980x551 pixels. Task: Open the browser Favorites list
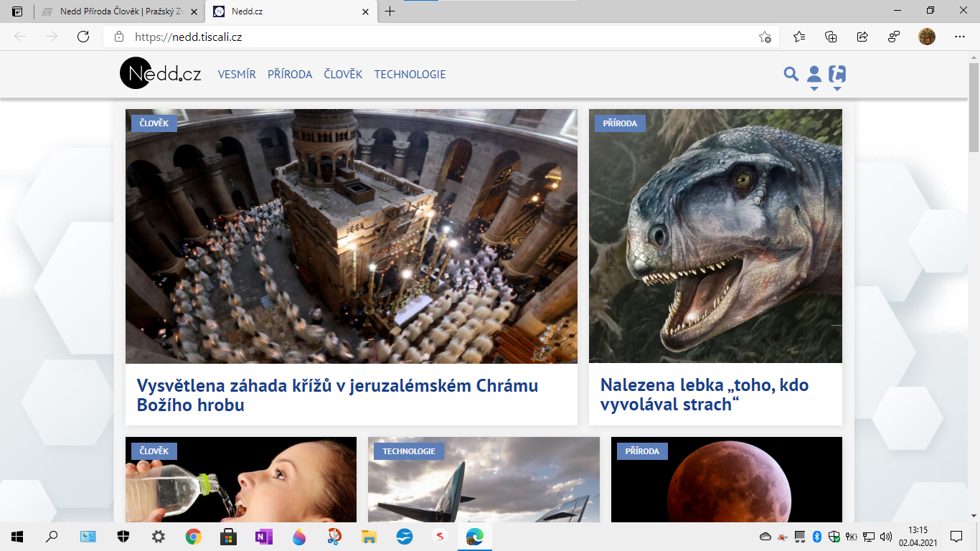coord(799,37)
